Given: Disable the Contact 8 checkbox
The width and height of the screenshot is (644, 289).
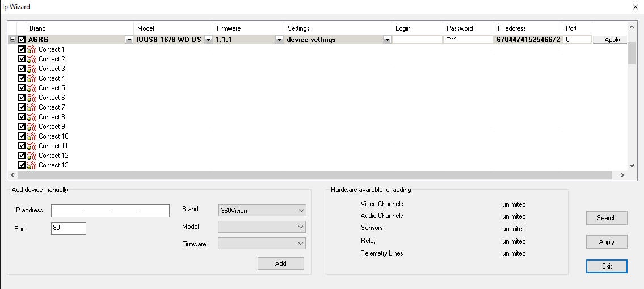Looking at the screenshot, I should pos(22,117).
